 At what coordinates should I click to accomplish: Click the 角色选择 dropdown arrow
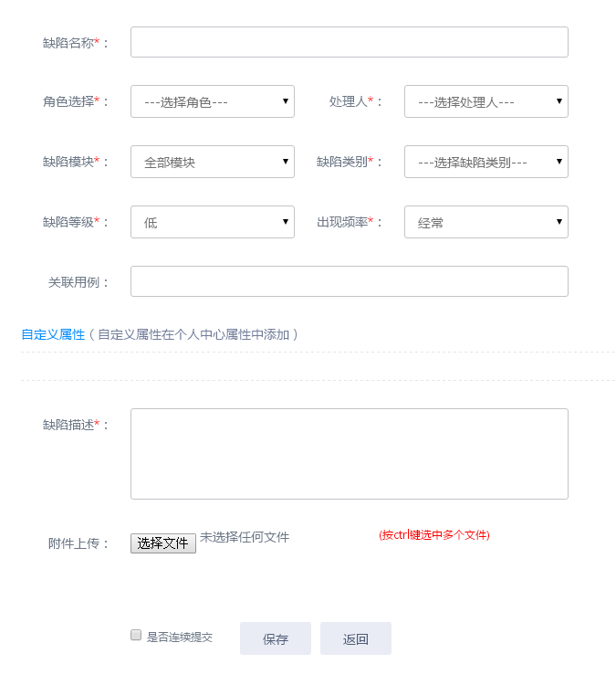(x=285, y=100)
